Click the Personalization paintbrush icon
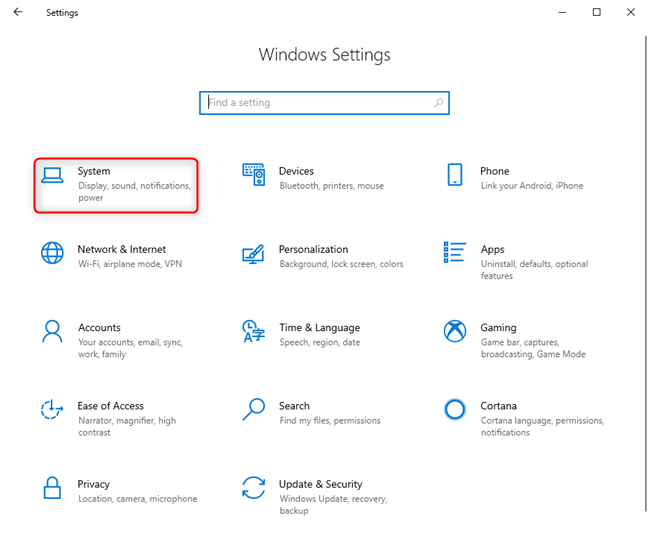 (253, 254)
